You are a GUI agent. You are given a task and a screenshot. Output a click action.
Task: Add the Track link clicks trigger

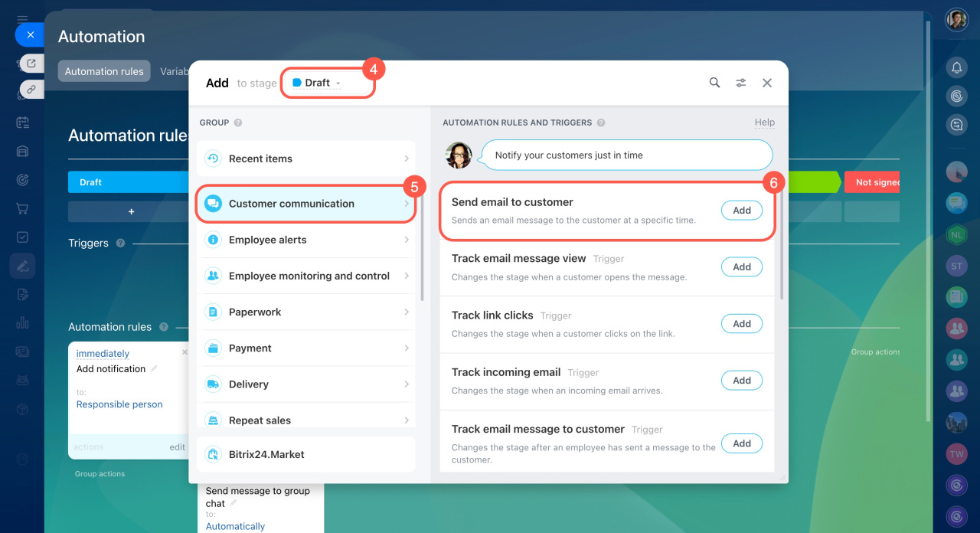point(741,324)
